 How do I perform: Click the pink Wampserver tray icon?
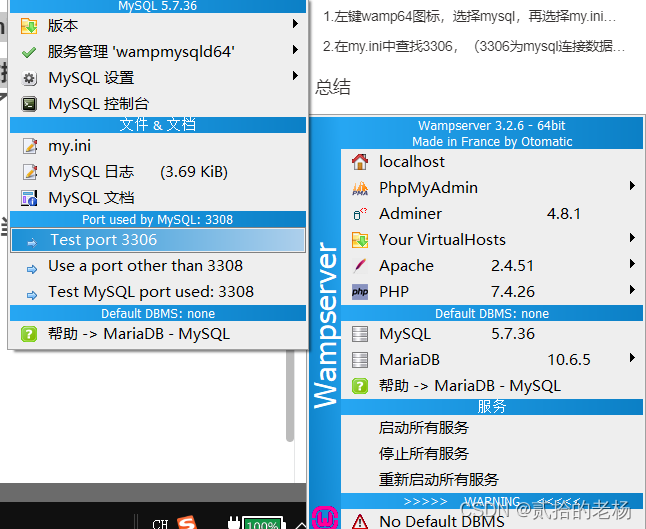coord(325,517)
